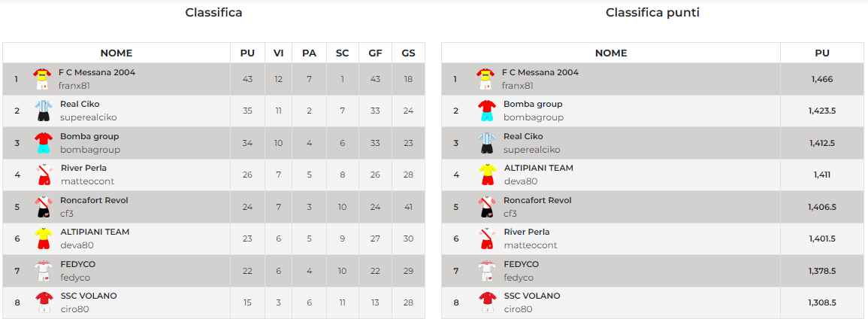This screenshot has width=868, height=319.
Task: Open SSC VOLANO team name in Classifica table
Action: [x=89, y=296]
